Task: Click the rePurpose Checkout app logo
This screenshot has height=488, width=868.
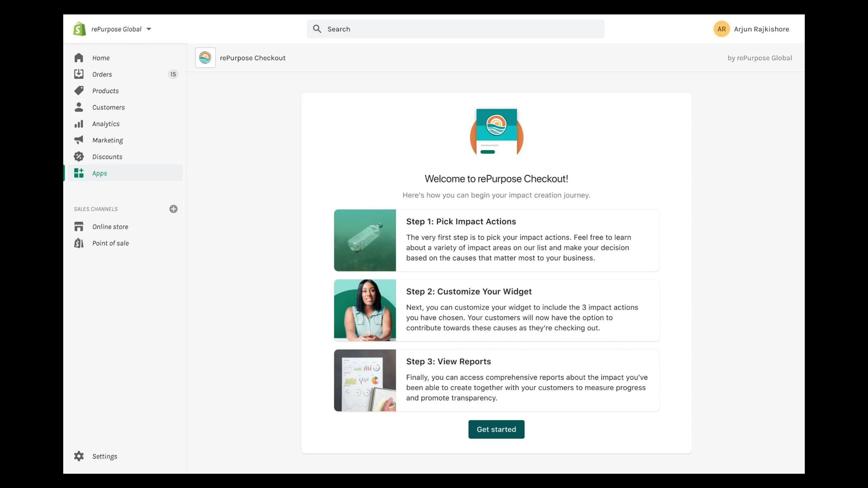Action: (205, 58)
